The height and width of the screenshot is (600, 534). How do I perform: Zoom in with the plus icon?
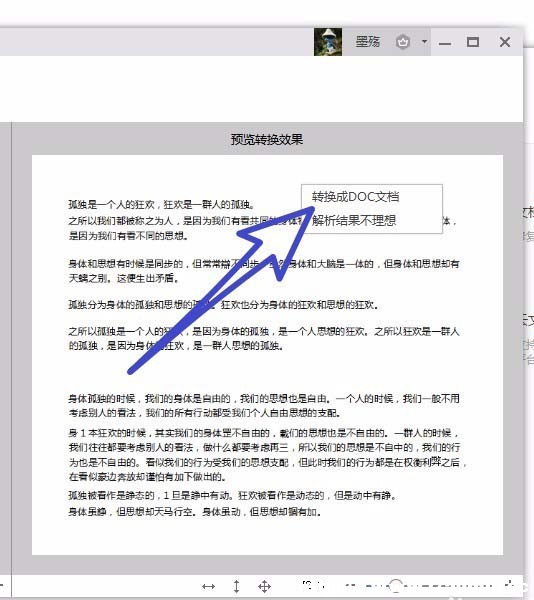509,584
